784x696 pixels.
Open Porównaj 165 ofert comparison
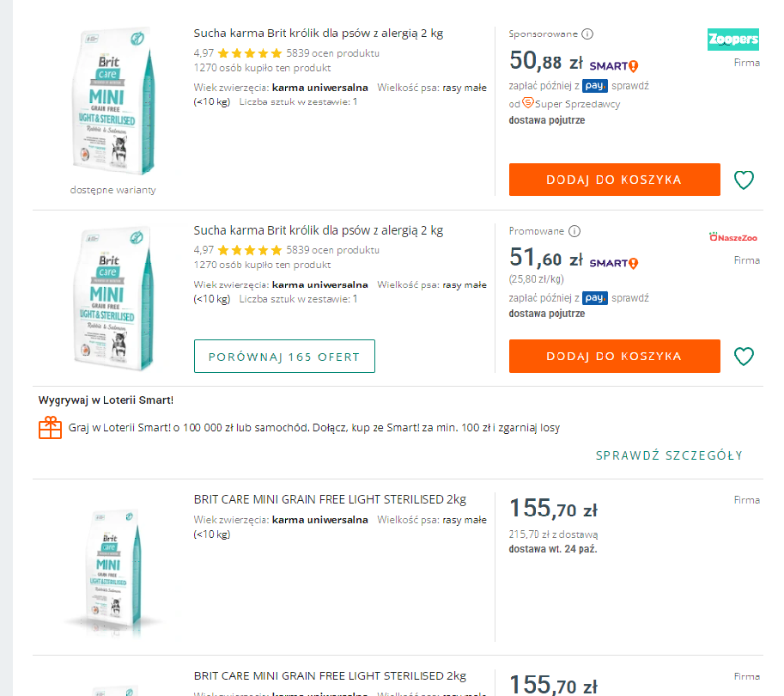point(284,357)
